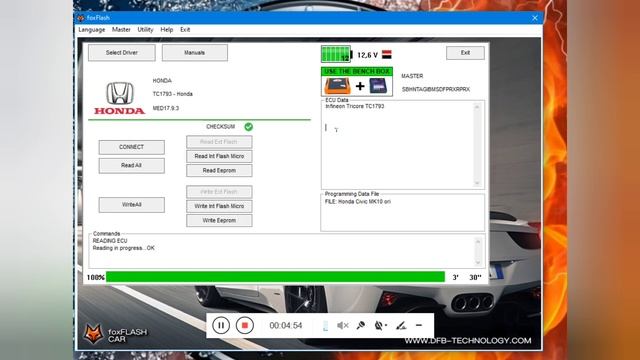The width and height of the screenshot is (640, 360).
Task: Click the MASTER label
Action: click(x=412, y=76)
